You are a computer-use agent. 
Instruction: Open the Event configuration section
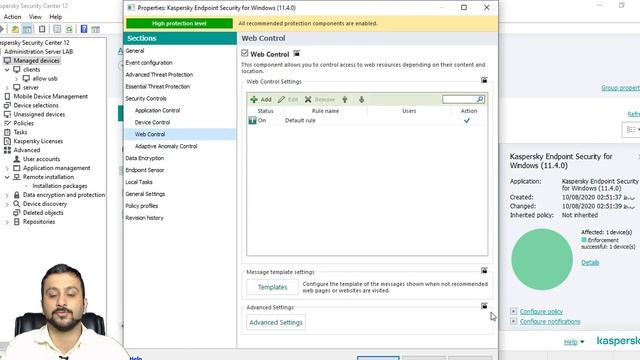[x=149, y=62]
